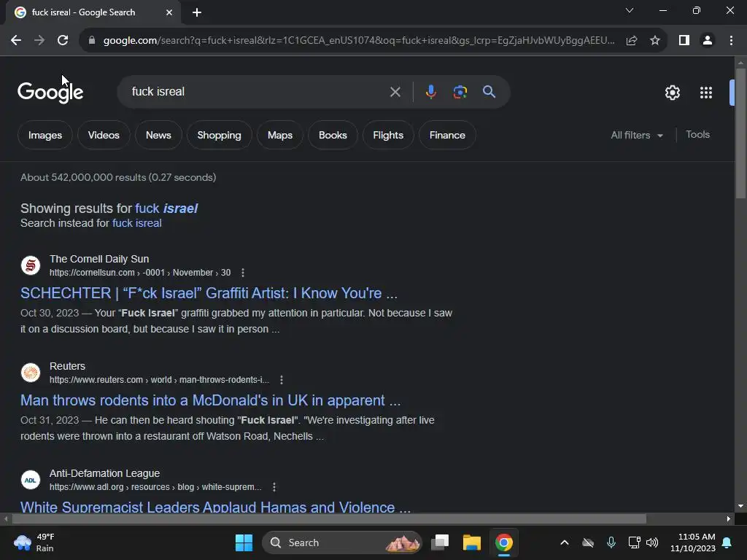Click the vertical scrollbar thumb
Image resolution: width=747 pixels, height=560 pixels.
tap(740, 133)
